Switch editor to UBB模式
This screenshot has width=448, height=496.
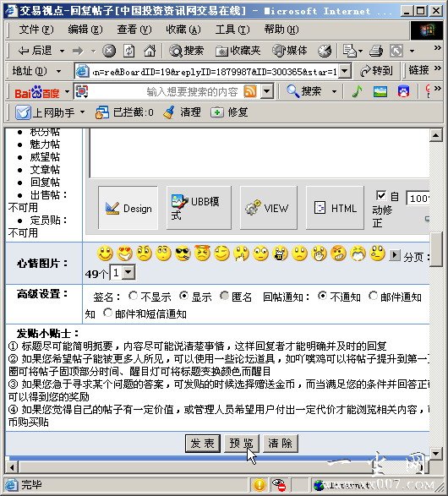pyautogui.click(x=199, y=208)
